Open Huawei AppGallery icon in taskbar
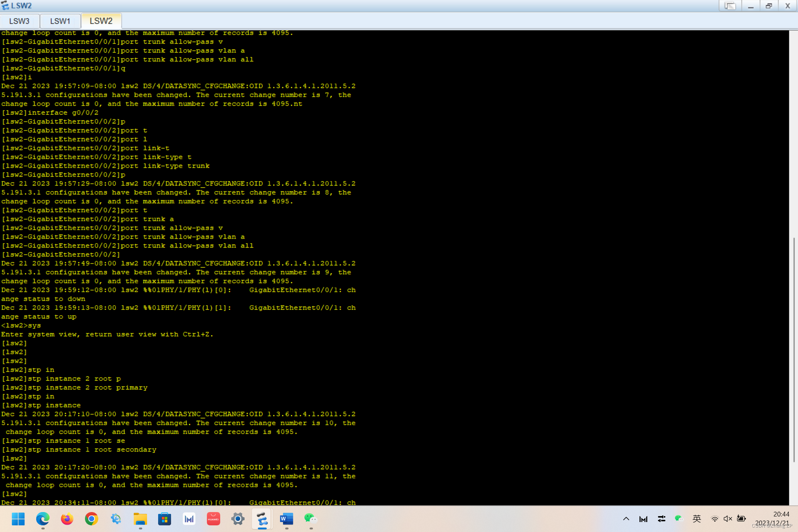The height and width of the screenshot is (532, 798). (x=213, y=519)
